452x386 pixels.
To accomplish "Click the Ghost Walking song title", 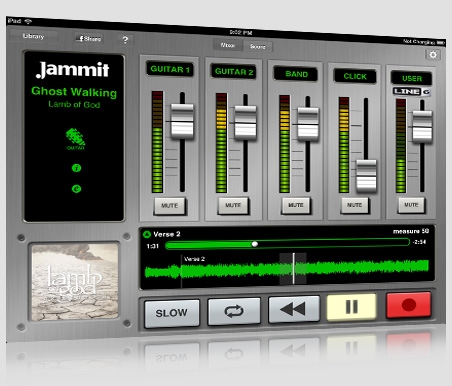I will click(x=74, y=92).
